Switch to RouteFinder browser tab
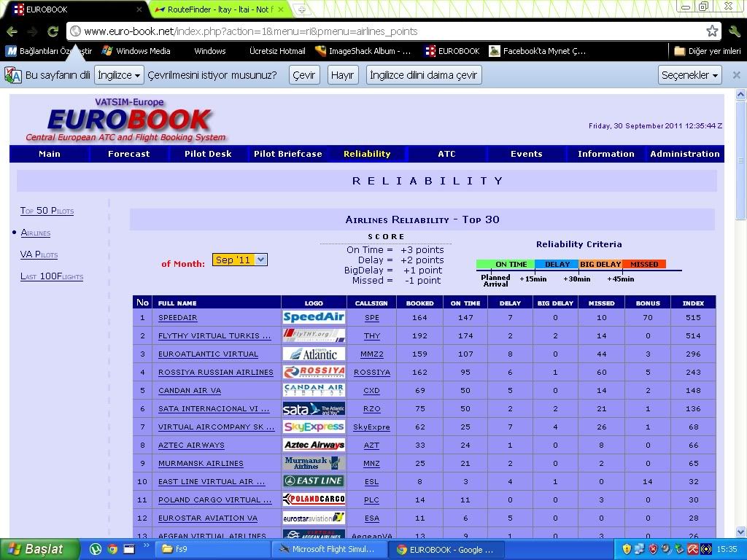Viewport: 747px width, 560px height. [220, 9]
